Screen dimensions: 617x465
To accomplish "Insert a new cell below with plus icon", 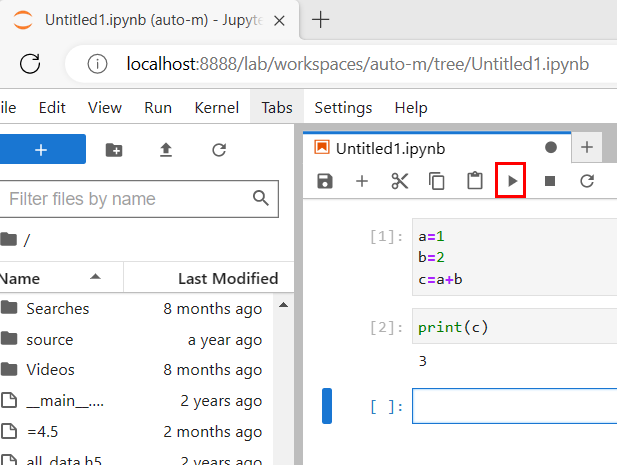I will pos(362,181).
